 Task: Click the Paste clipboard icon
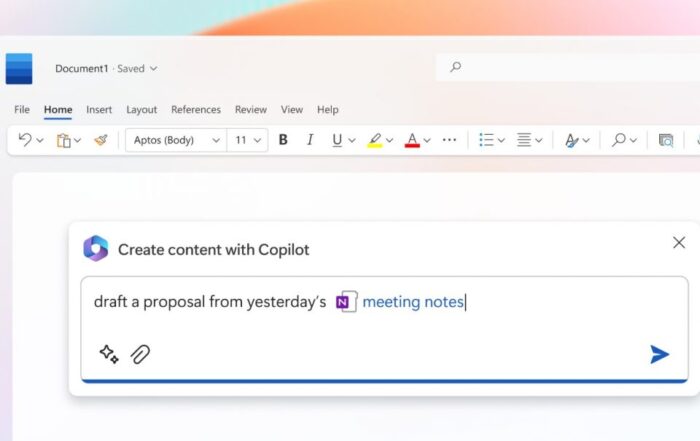[x=63, y=141]
